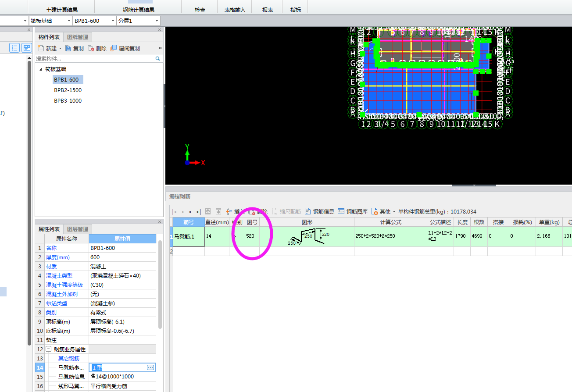The width and height of the screenshot is (572, 392).
Task: Switch to the 构件列表 tab
Action: (49, 37)
